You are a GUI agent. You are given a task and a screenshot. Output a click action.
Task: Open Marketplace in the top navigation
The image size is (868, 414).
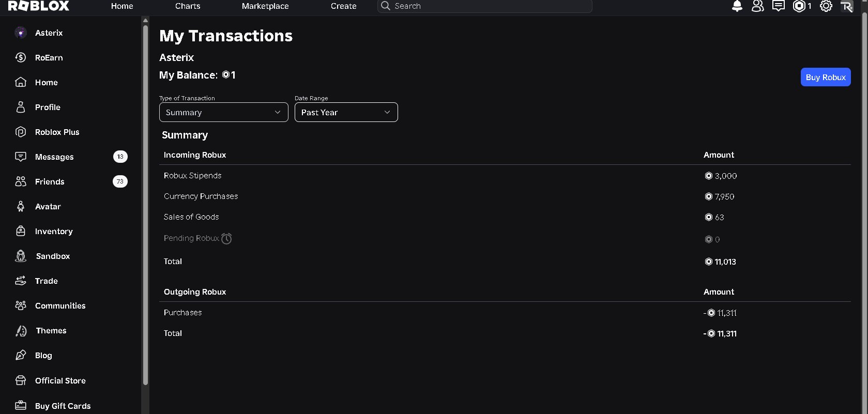tap(265, 6)
